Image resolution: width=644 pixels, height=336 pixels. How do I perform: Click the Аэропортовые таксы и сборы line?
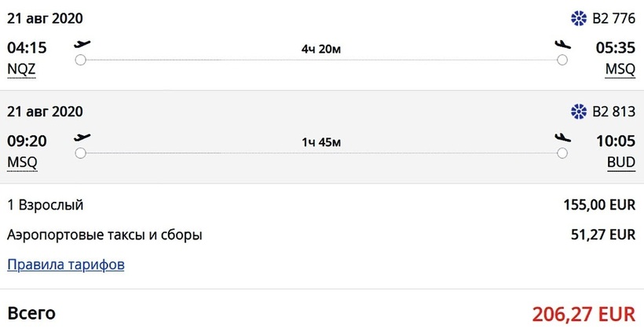pos(104,234)
